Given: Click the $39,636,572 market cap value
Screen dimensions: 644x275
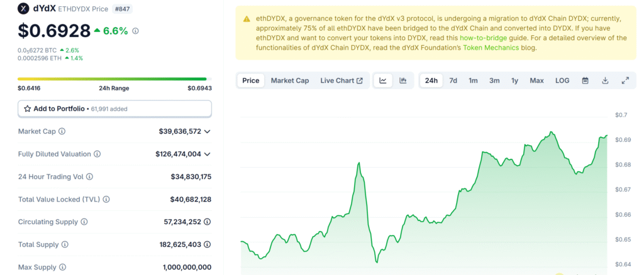Looking at the screenshot, I should [x=180, y=132].
